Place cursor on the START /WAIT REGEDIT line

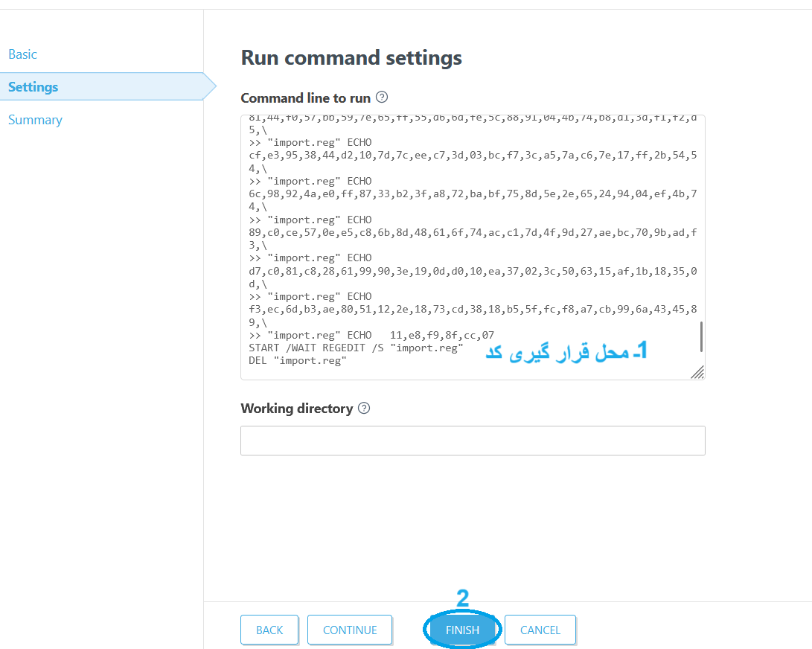click(356, 348)
